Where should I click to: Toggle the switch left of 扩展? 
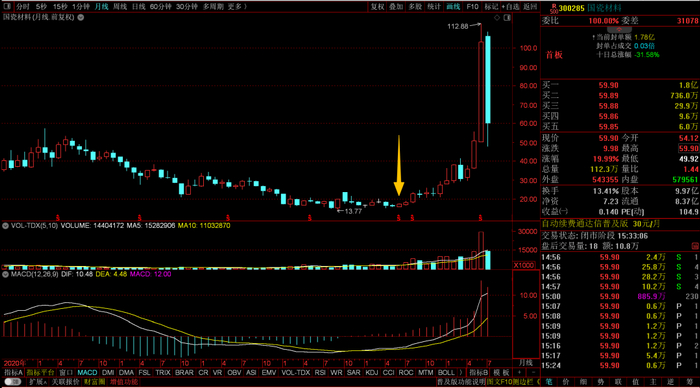pyautogui.click(x=12, y=382)
